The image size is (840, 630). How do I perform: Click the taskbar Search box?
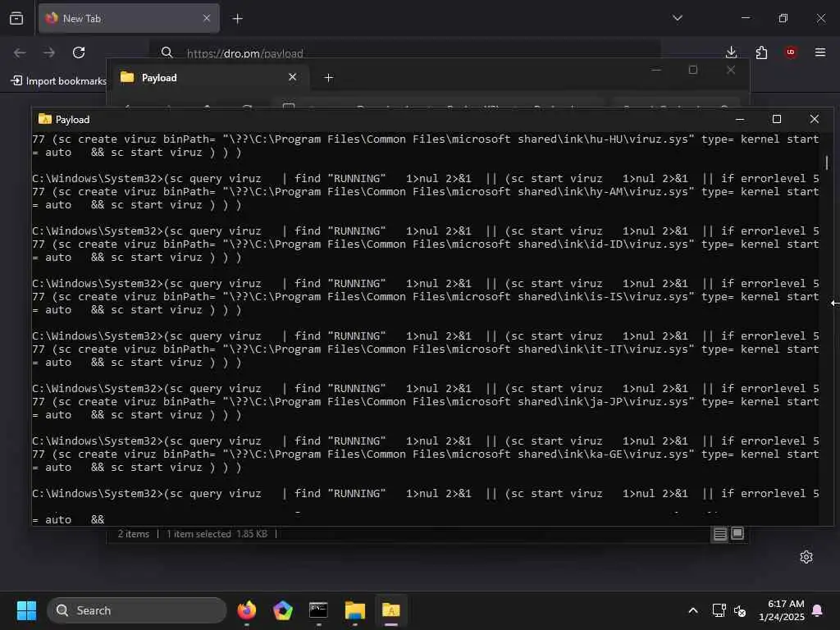[137, 610]
